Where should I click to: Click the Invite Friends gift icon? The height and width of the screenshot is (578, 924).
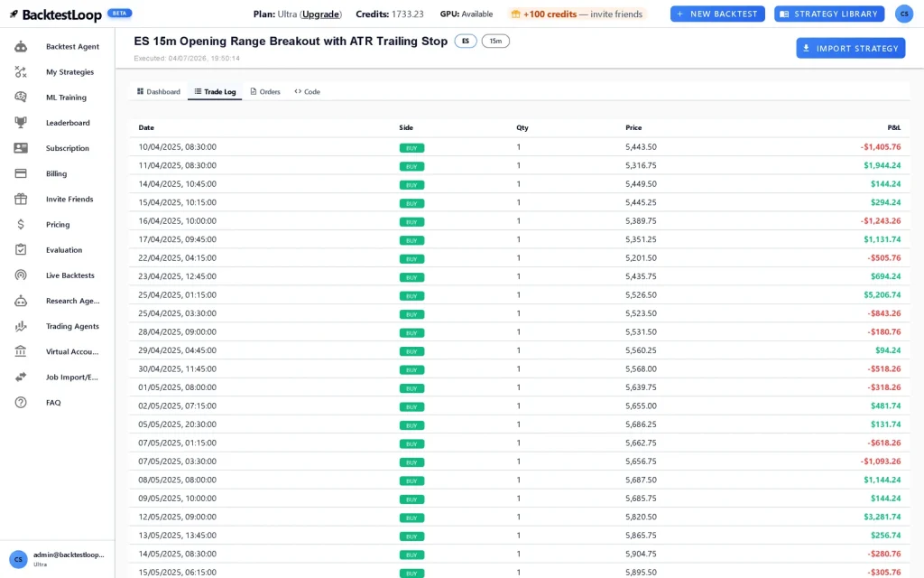(x=21, y=199)
